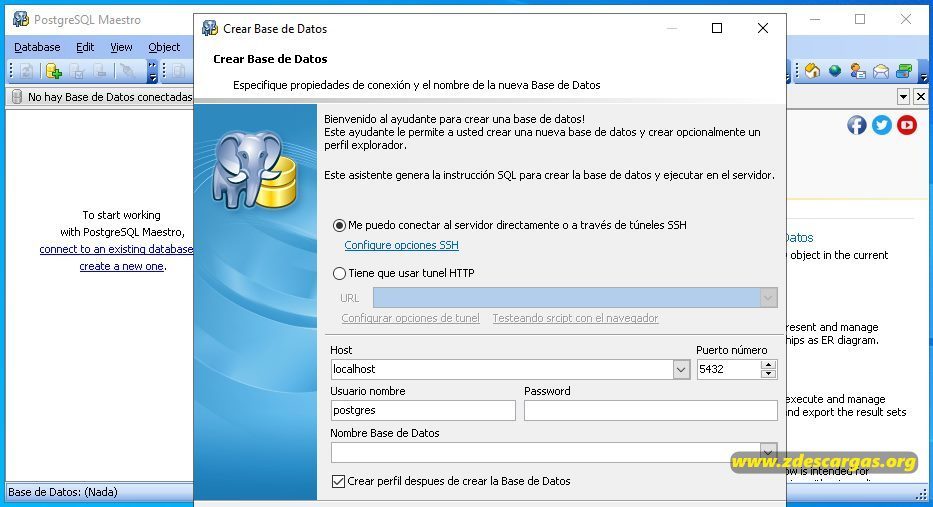Close the right panel with X button
Screen dimensions: 933x507
(921, 96)
